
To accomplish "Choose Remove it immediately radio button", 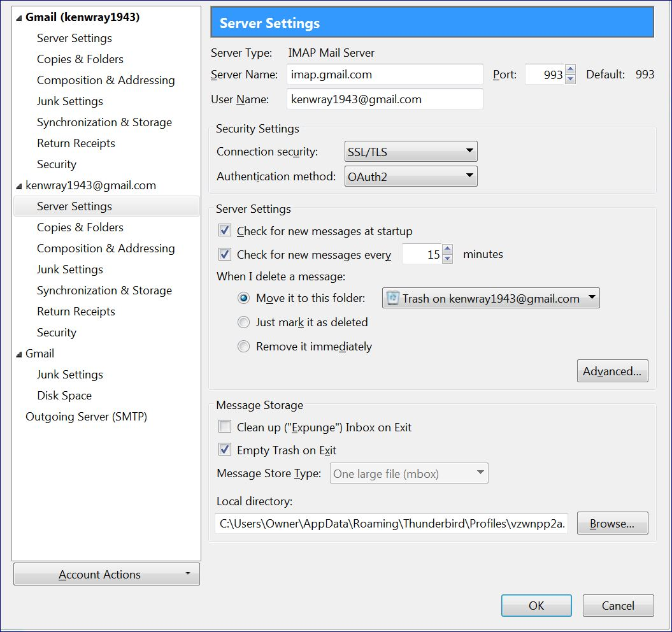I will [x=243, y=347].
